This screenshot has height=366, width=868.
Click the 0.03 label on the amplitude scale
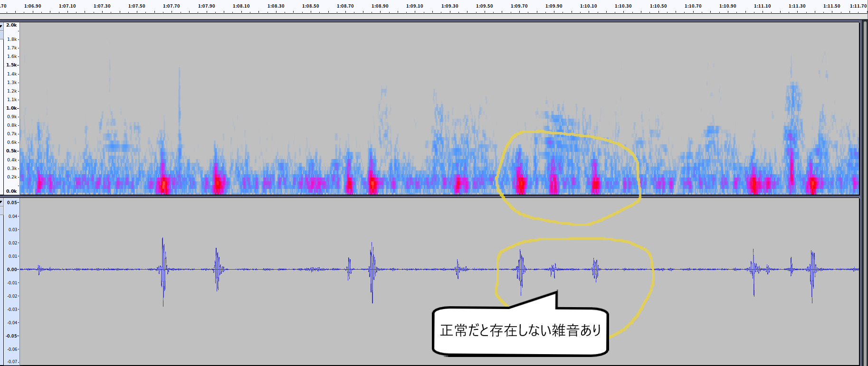[13, 230]
